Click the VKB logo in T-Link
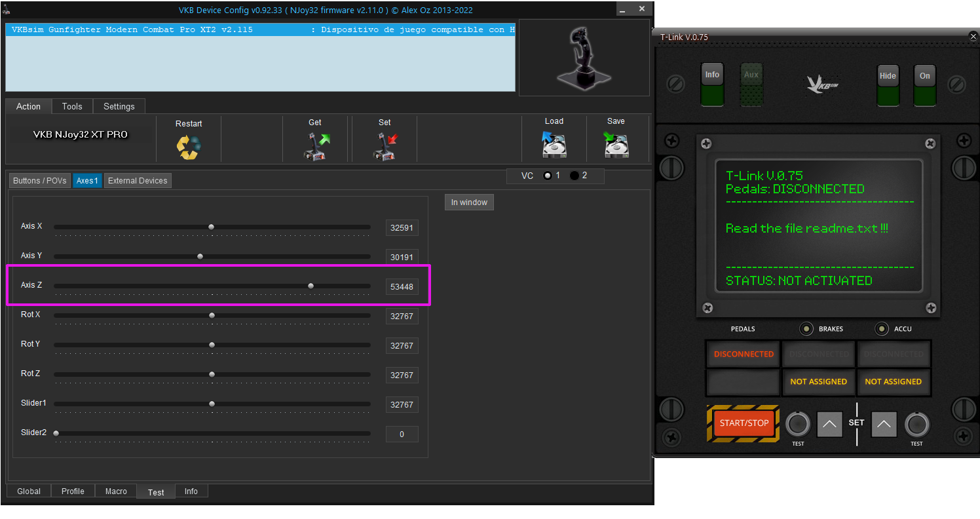Screen dimensions: 980x519 pyautogui.click(x=822, y=84)
